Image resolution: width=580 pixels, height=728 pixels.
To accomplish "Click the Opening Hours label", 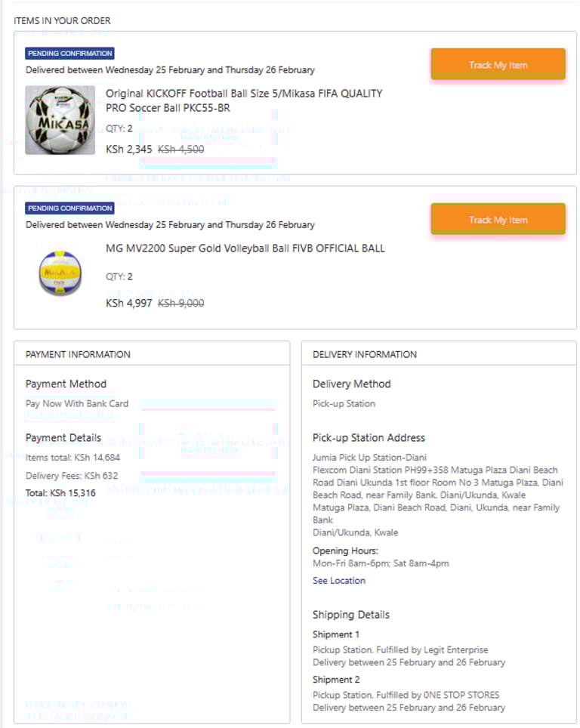I will 345,551.
